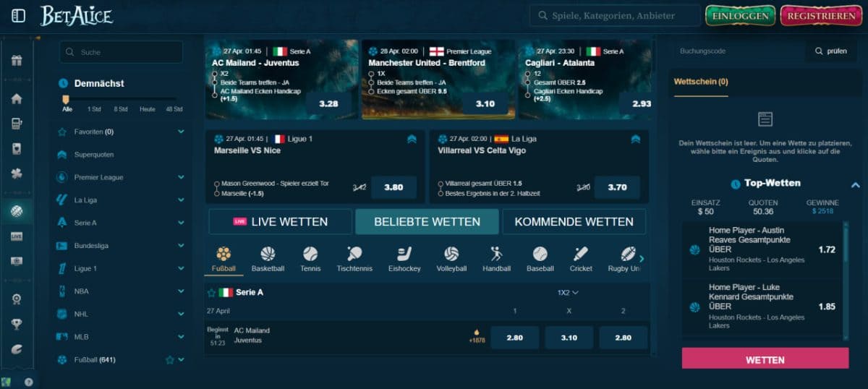Open the gift bonuses icon in sidebar

pyautogui.click(x=17, y=61)
